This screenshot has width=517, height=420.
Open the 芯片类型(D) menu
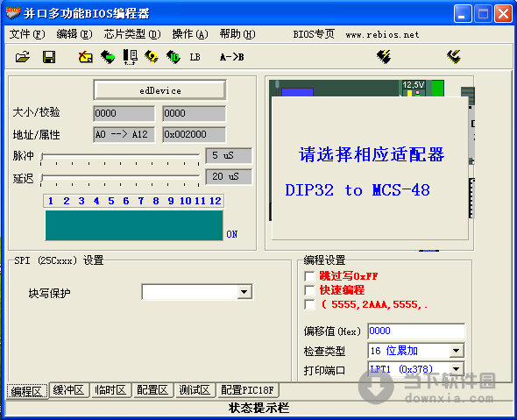click(132, 34)
